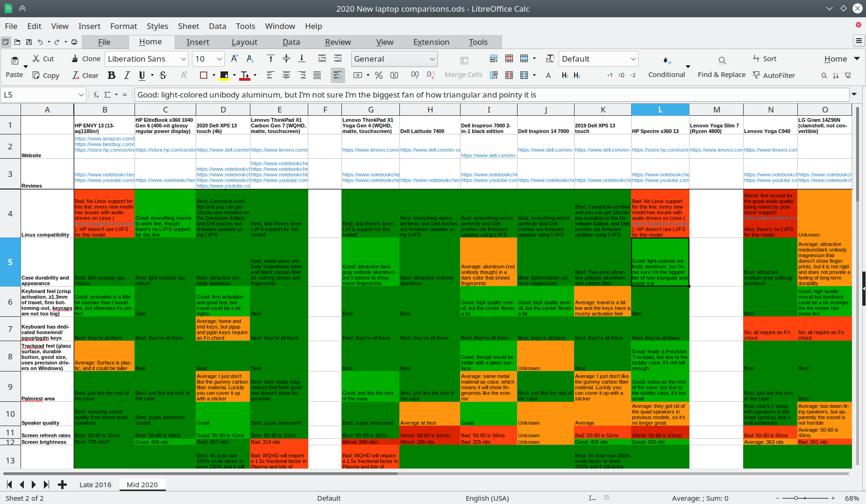Toggle underline formatting
Viewport: 866px width, 504px height.
[142, 75]
